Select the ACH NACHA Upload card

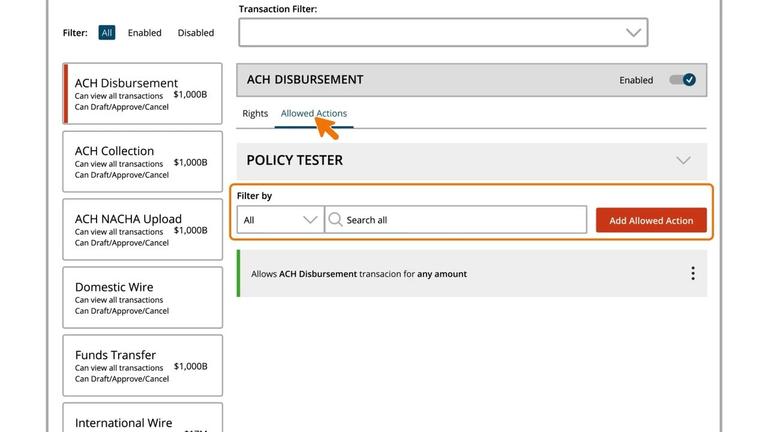pos(143,229)
